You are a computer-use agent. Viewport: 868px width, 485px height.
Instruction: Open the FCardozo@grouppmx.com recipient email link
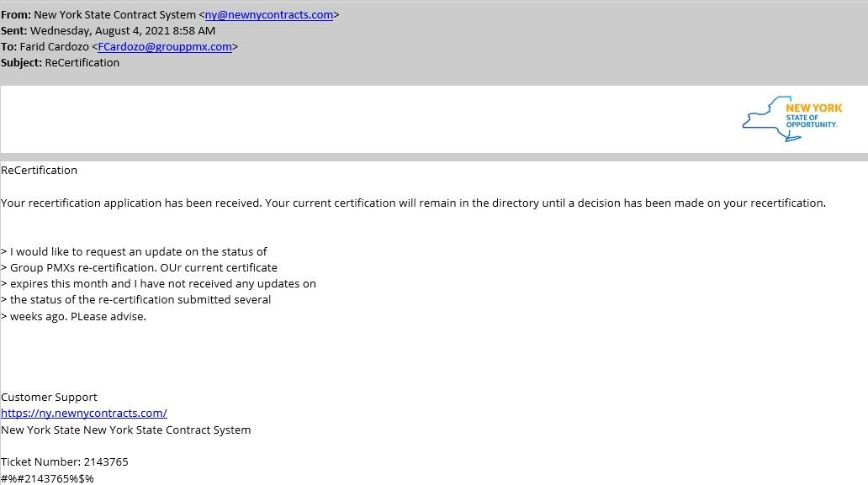pyautogui.click(x=165, y=47)
